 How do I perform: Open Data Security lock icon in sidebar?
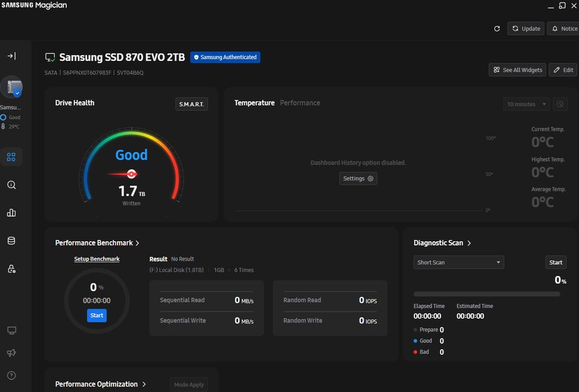click(11, 269)
